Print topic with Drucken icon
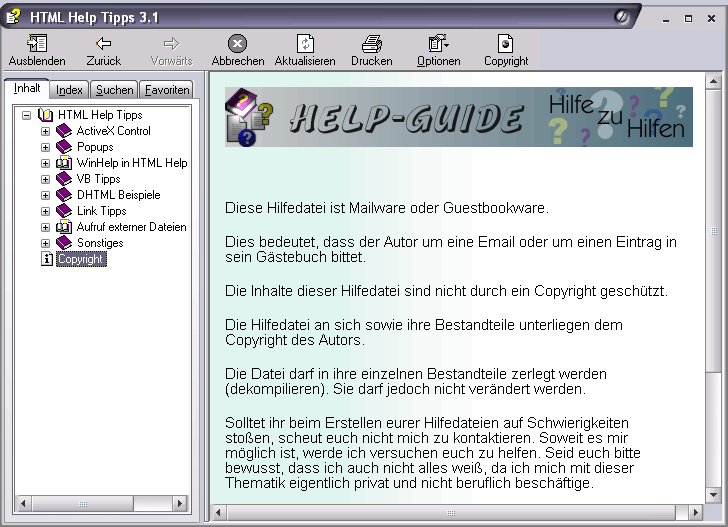 coord(372,44)
